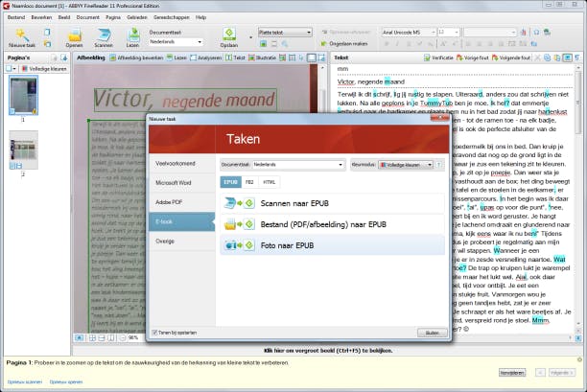Click Volledige kleuren in Pagina's panel
Image resolution: width=587 pixels, height=392 pixels.
44,69
